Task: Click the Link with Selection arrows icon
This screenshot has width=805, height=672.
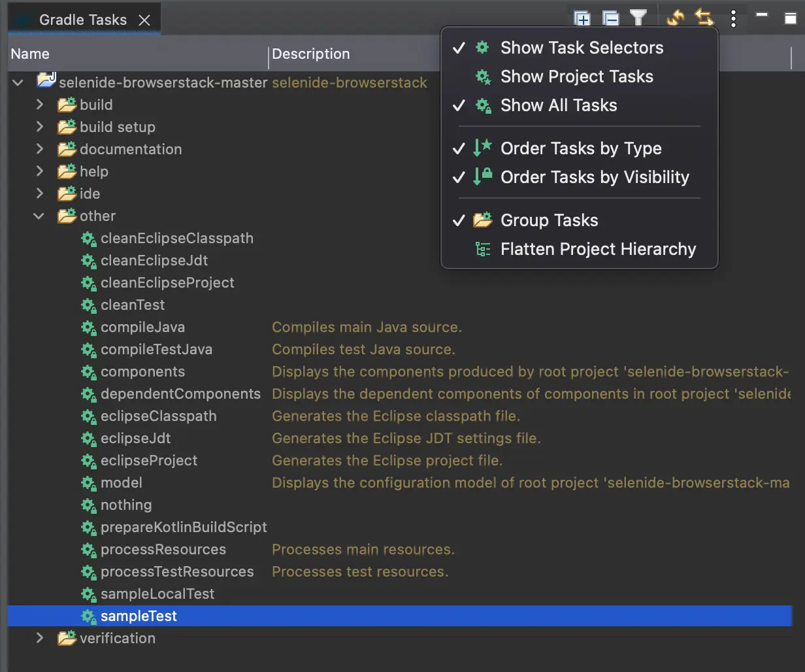Action: [704, 18]
